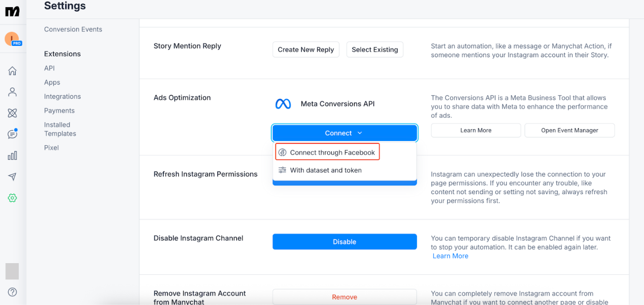Open the Automation atom icon
This screenshot has width=644, height=305.
12,113
